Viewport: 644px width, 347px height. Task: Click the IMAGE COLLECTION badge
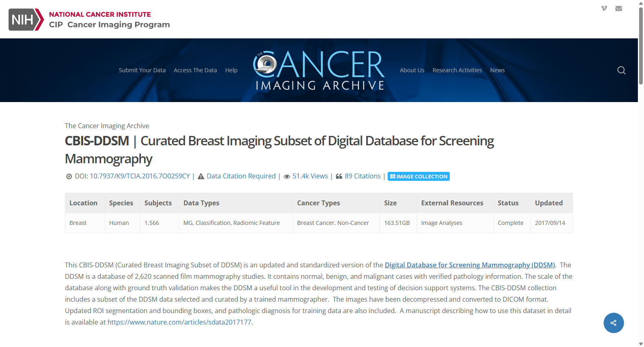point(418,176)
